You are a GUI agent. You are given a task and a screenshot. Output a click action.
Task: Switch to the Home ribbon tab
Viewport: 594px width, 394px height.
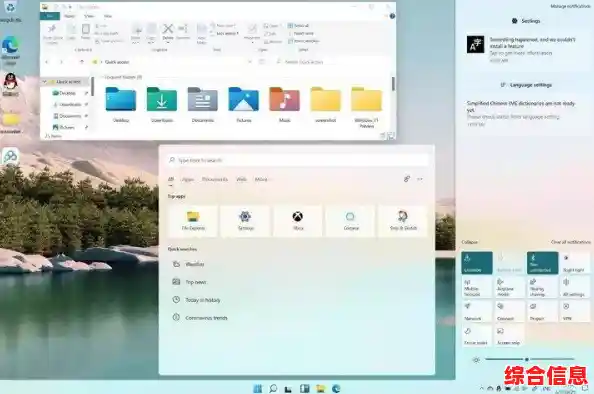pos(69,16)
